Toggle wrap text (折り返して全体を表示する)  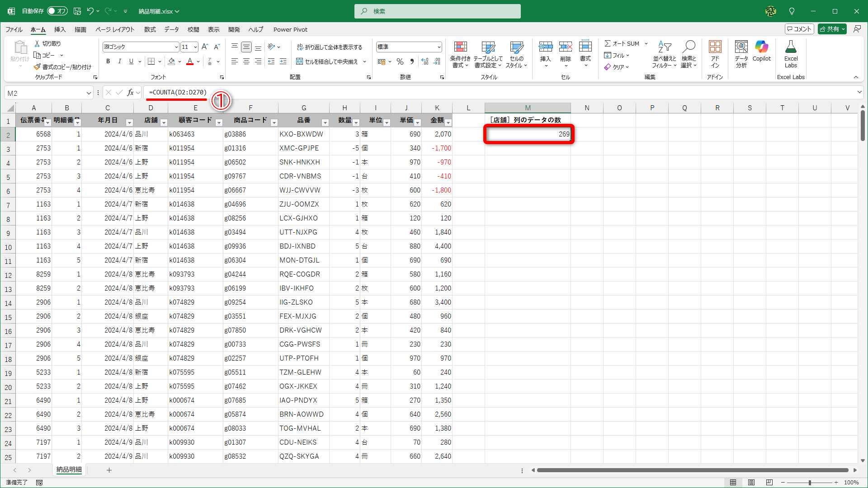330,47
